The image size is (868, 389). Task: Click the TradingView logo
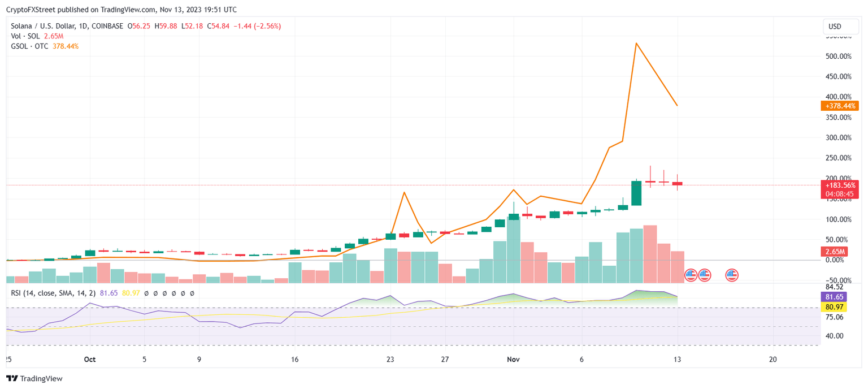pyautogui.click(x=12, y=378)
